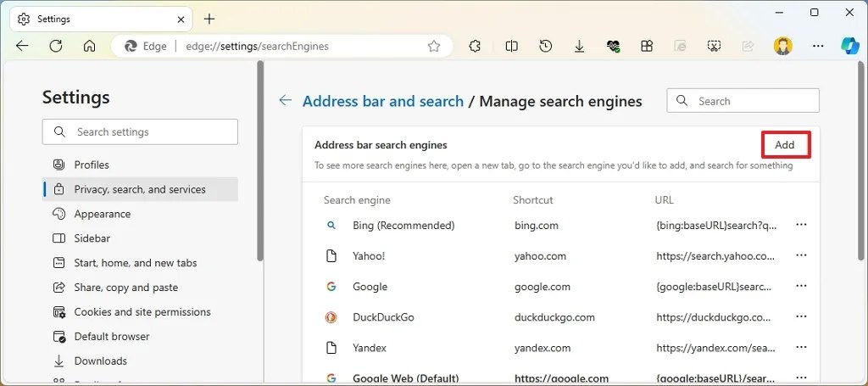Screen dimensions: 868x386
Task: Open more actions for Yahoo! row
Action: (801, 255)
